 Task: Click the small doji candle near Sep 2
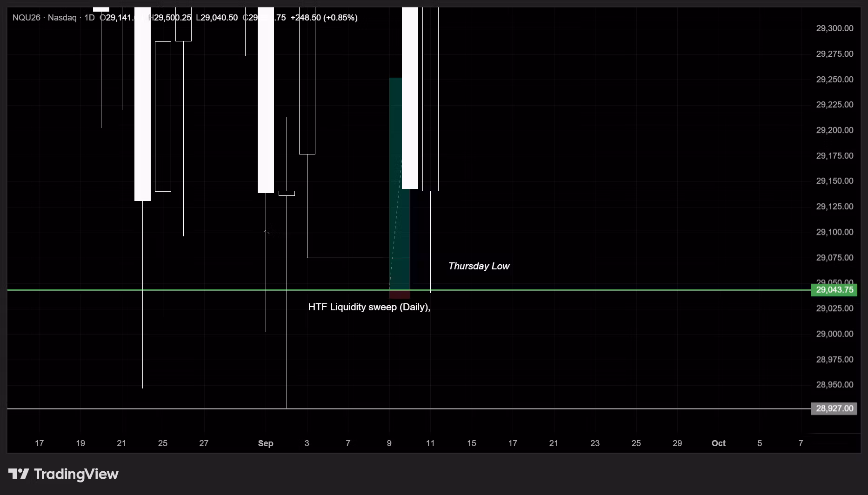tap(287, 193)
